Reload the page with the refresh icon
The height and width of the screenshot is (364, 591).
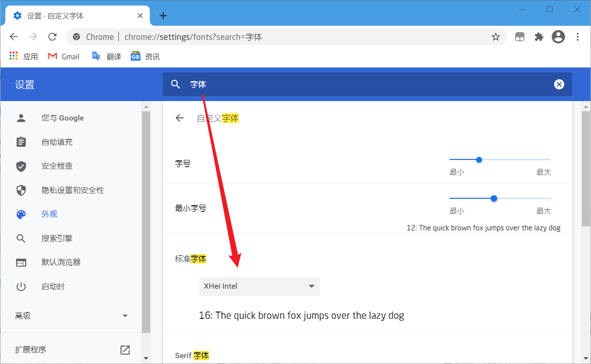tap(52, 37)
